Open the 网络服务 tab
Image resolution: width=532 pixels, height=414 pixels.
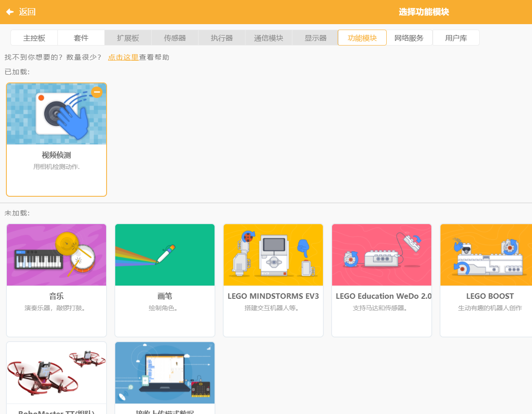click(409, 38)
